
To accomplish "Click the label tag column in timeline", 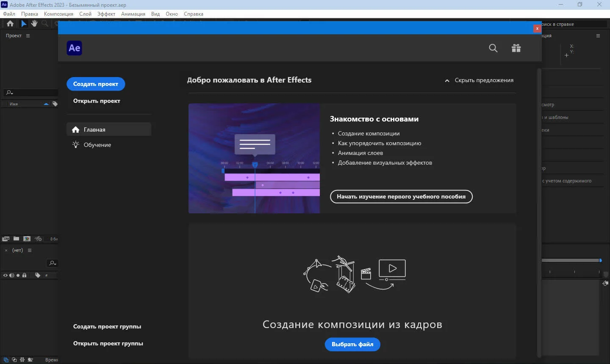I will 38,275.
